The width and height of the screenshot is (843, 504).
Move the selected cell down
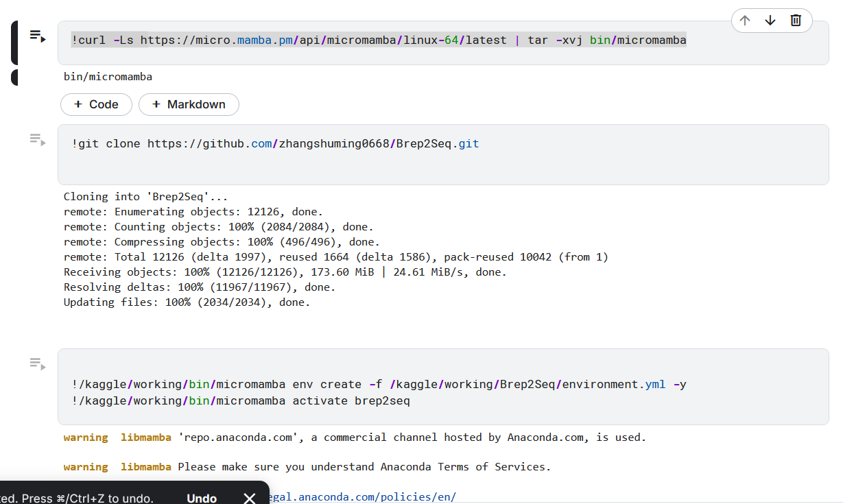(x=770, y=21)
